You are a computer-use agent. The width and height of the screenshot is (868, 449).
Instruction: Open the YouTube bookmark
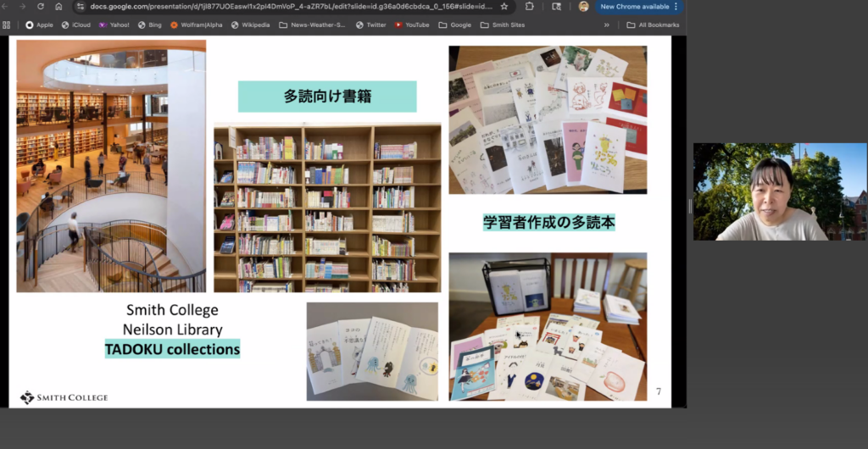tap(411, 25)
